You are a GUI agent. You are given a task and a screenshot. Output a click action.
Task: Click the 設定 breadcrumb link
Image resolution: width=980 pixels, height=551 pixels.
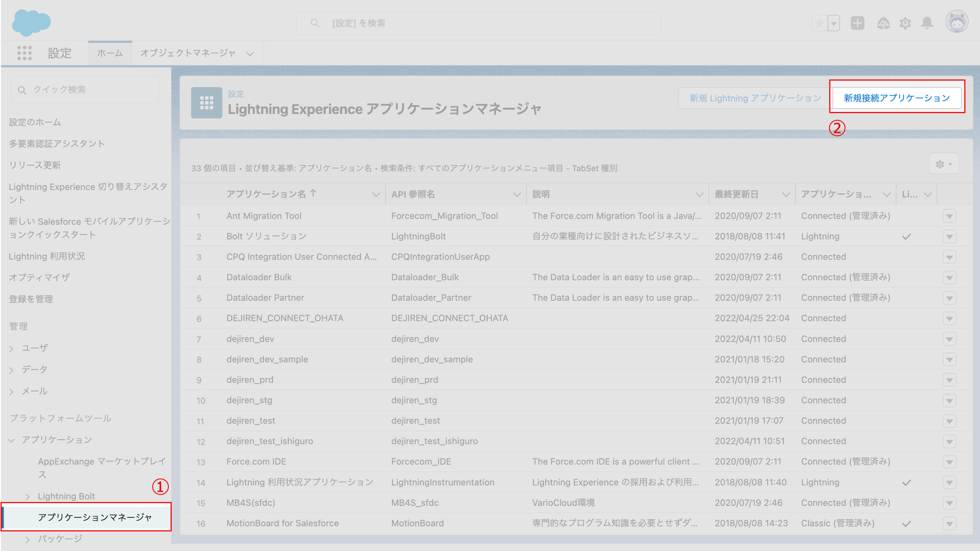coord(236,94)
